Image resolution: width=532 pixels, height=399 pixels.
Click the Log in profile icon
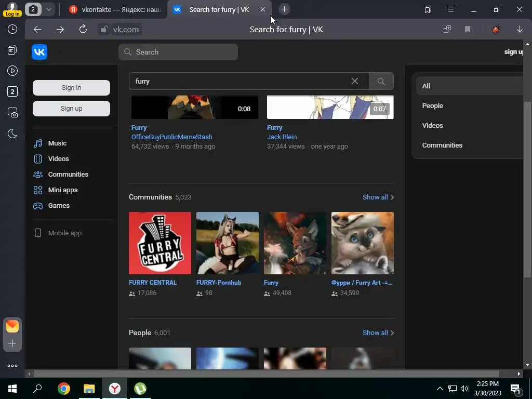click(x=12, y=9)
